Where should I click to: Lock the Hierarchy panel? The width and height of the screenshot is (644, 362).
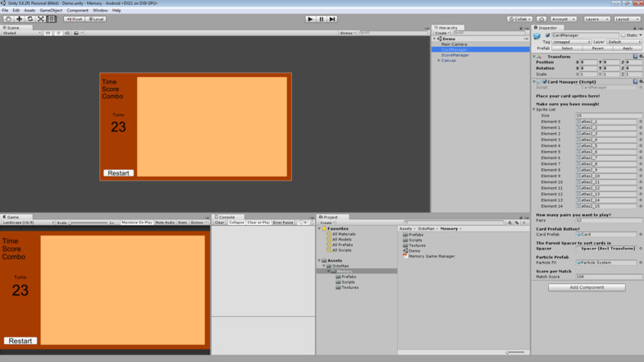click(521, 28)
